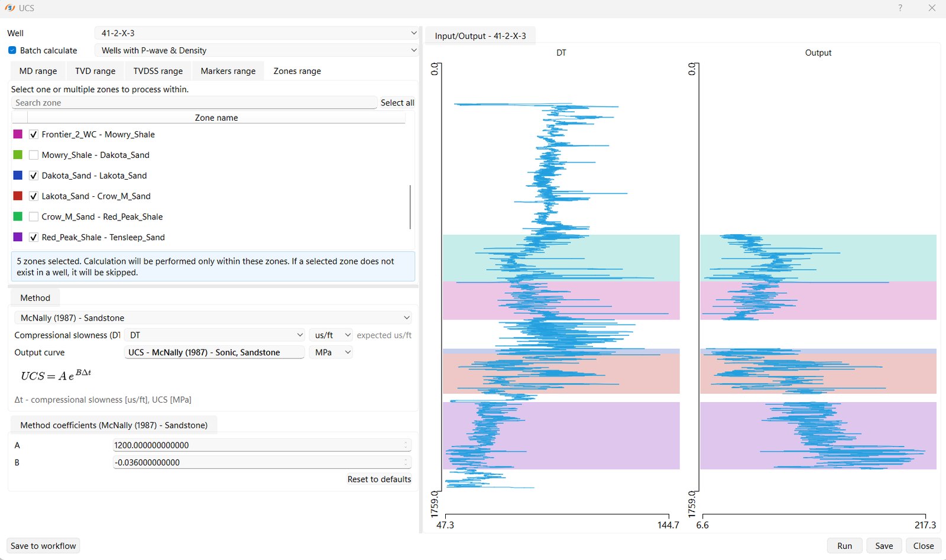This screenshot has height=560, width=946.
Task: Click the Save to workflow button
Action: coord(43,546)
